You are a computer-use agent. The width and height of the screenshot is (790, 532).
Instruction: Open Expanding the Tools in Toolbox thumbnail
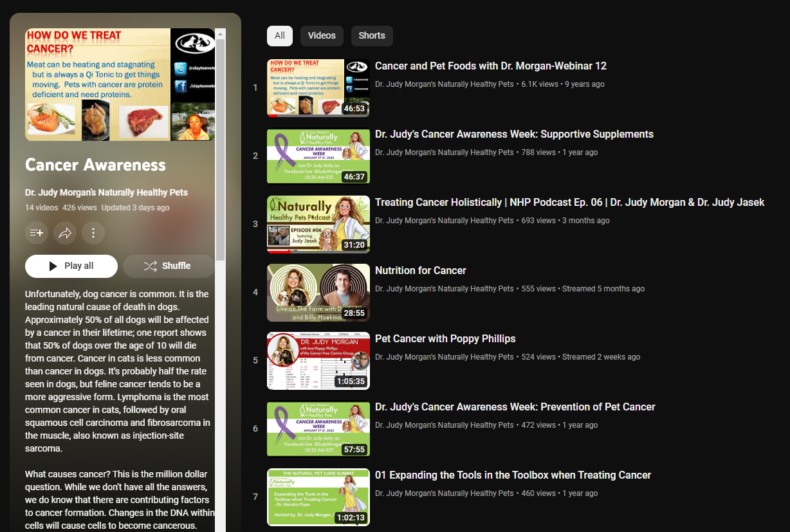(x=318, y=497)
